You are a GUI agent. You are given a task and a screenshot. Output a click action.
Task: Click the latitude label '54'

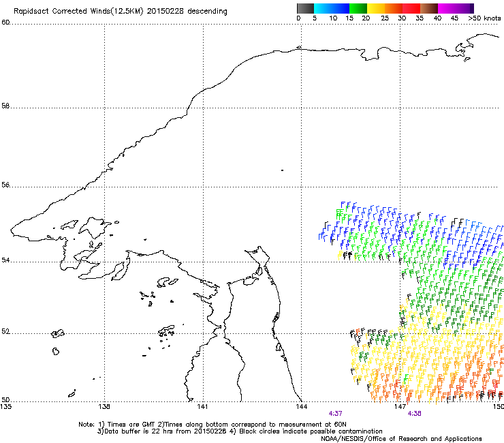5,260
